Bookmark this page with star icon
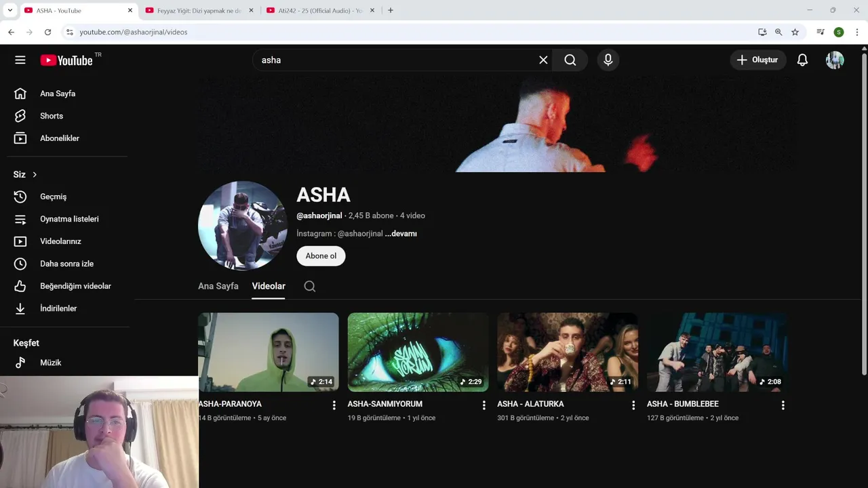This screenshot has width=868, height=488. (x=795, y=32)
